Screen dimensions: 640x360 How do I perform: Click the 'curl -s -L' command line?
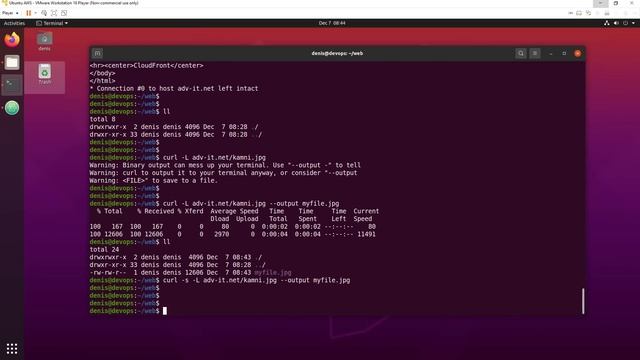(256, 280)
